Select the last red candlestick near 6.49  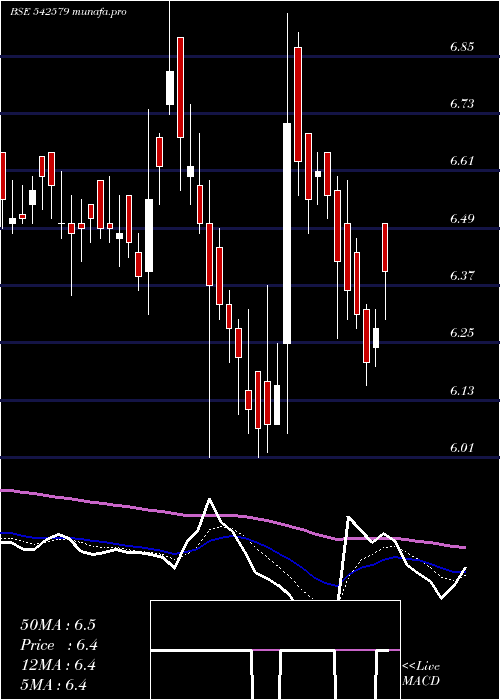pos(385,247)
